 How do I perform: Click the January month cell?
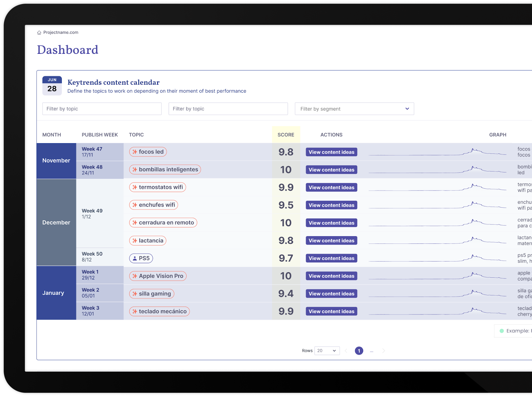coord(56,293)
